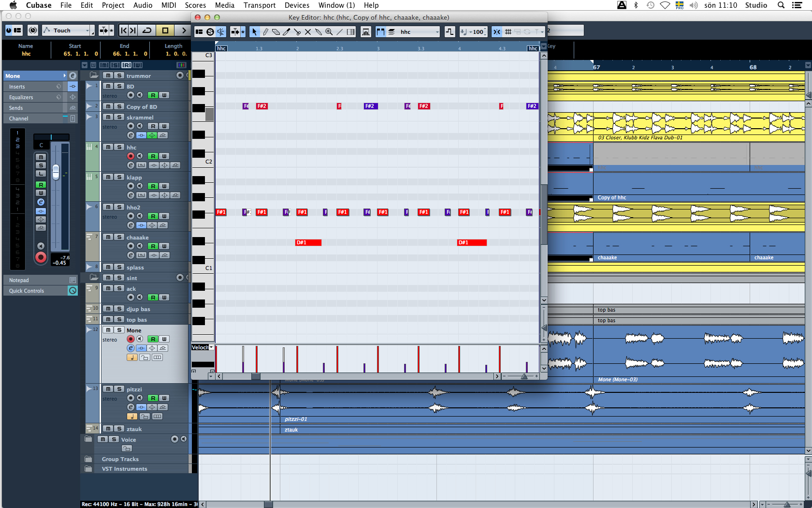Open the Devices menu
This screenshot has width=812, height=508.
[x=297, y=5]
